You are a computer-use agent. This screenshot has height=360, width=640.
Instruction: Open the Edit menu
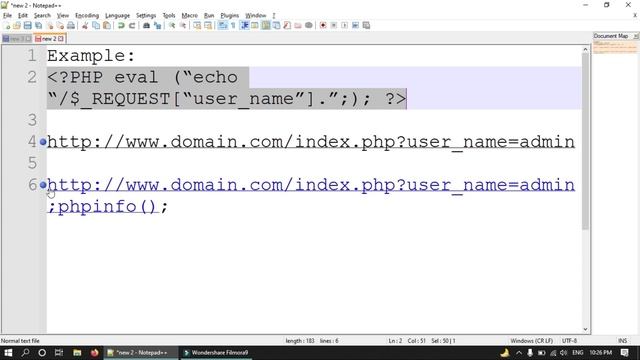(x=23, y=16)
